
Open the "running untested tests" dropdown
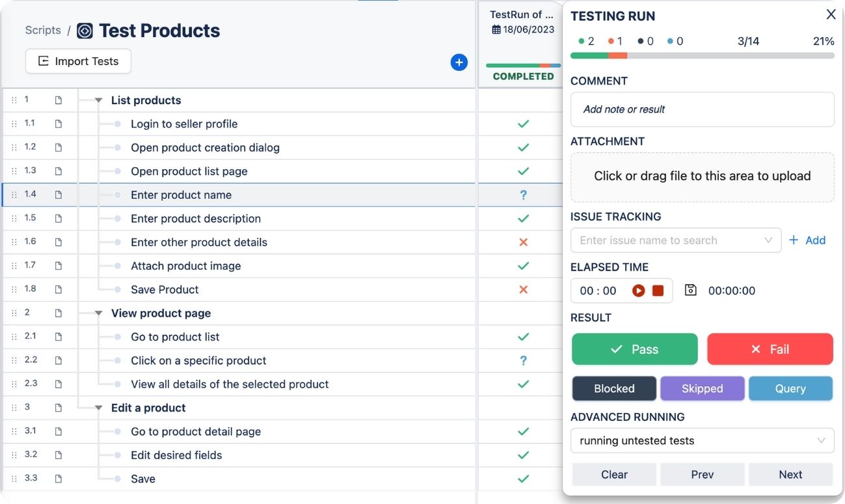pos(702,440)
